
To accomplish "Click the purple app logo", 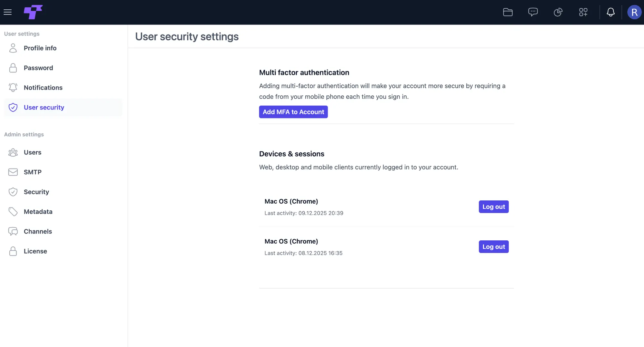I will (x=33, y=12).
